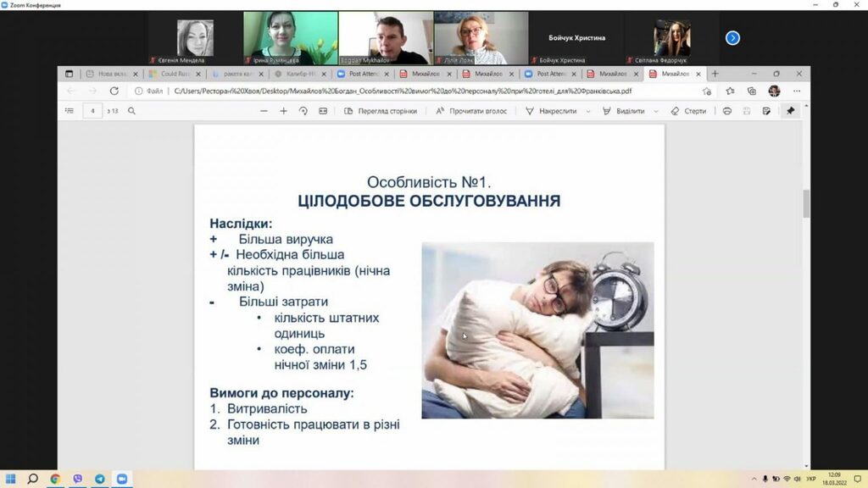Print the PDF document
Viewport: 868px width, 488px height.
[726, 111]
